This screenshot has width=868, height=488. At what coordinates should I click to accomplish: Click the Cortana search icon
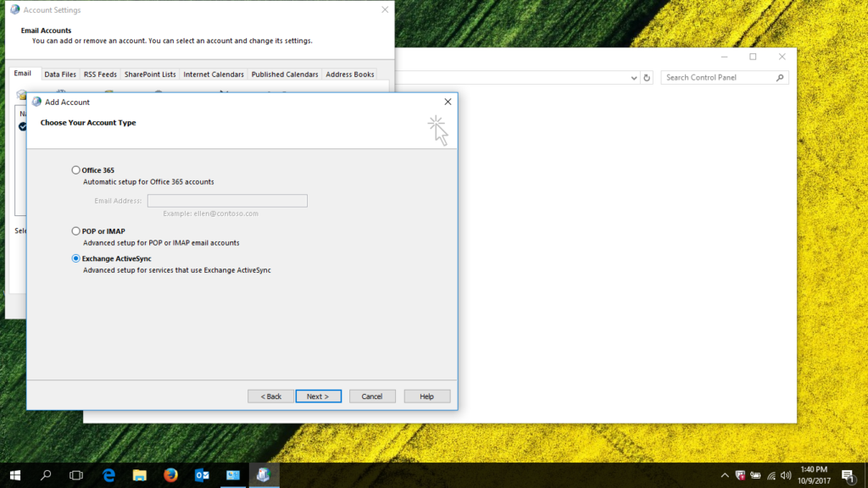click(x=45, y=474)
